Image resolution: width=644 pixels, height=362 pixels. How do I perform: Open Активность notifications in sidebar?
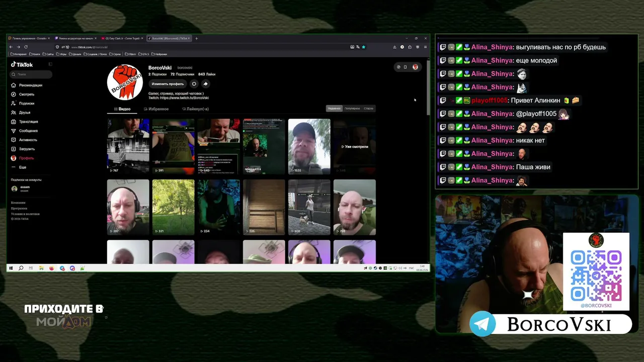point(24,140)
